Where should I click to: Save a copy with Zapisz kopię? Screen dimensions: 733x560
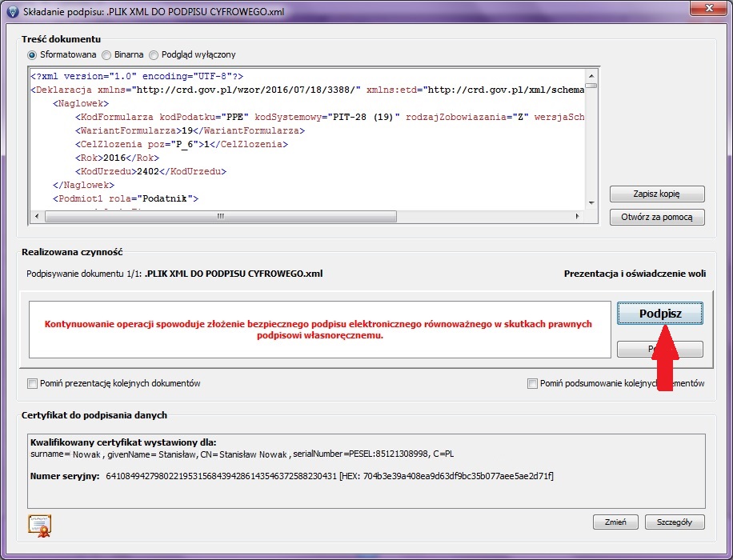(x=657, y=194)
